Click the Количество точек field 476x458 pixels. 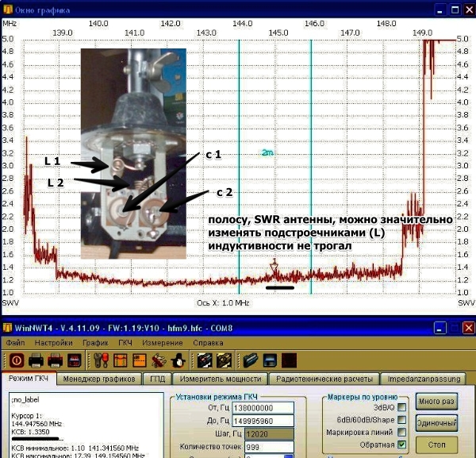pos(269,447)
